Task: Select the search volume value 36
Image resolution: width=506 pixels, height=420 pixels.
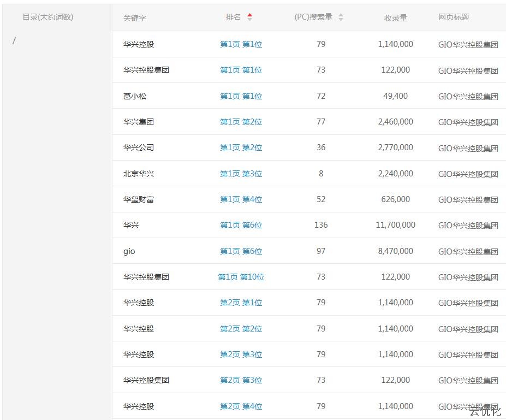Action: (321, 147)
